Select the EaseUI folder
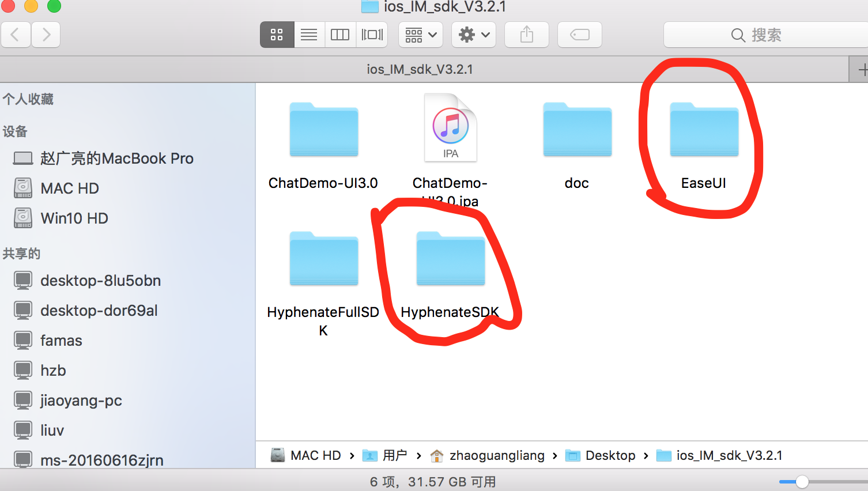Screen dimensions: 868x491 tap(704, 131)
